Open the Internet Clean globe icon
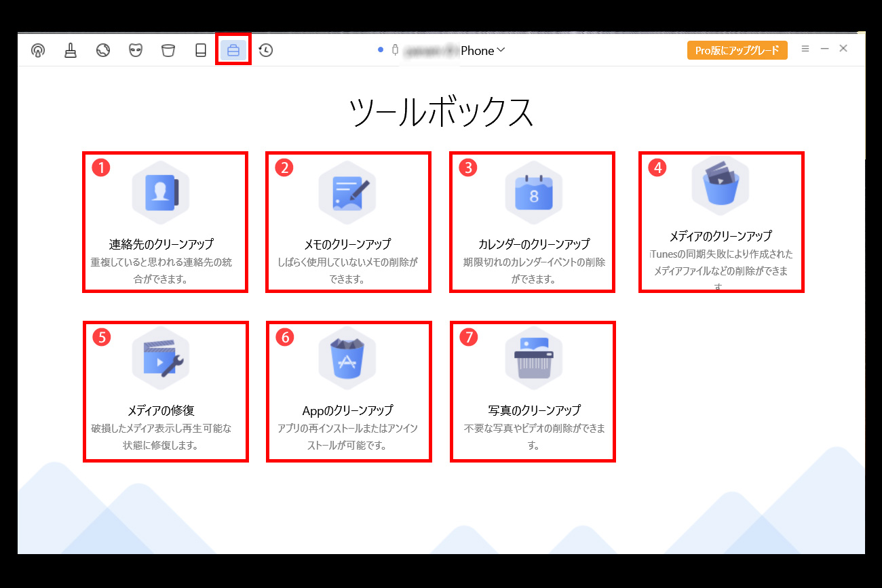The width and height of the screenshot is (882, 588). 103,50
